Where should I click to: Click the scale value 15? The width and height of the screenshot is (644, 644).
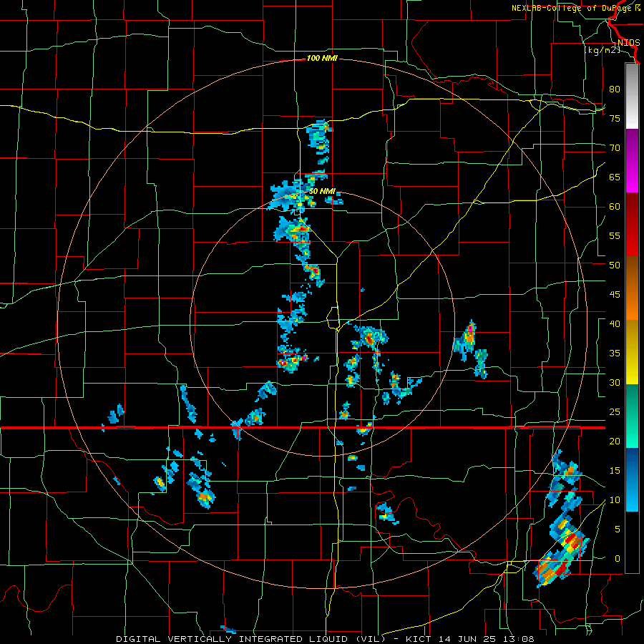pos(615,471)
